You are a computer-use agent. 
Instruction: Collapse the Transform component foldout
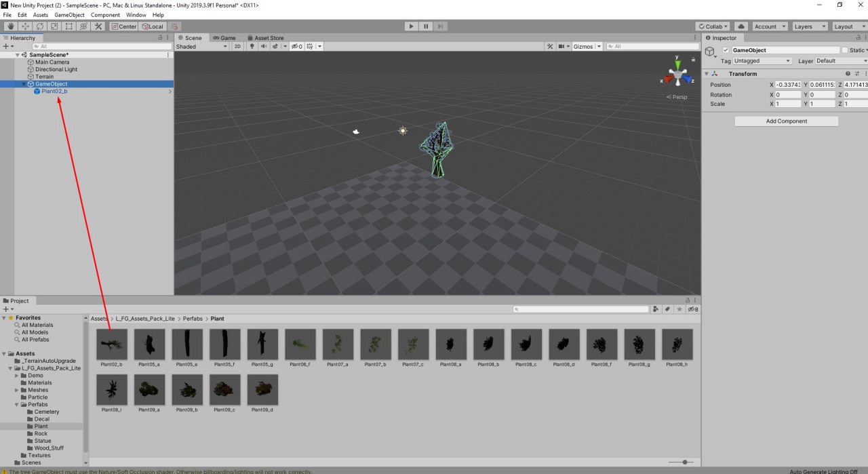click(x=707, y=74)
